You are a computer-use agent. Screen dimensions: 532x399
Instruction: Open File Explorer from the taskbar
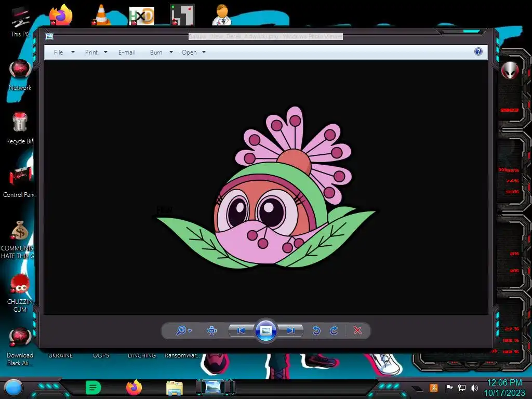(x=175, y=388)
